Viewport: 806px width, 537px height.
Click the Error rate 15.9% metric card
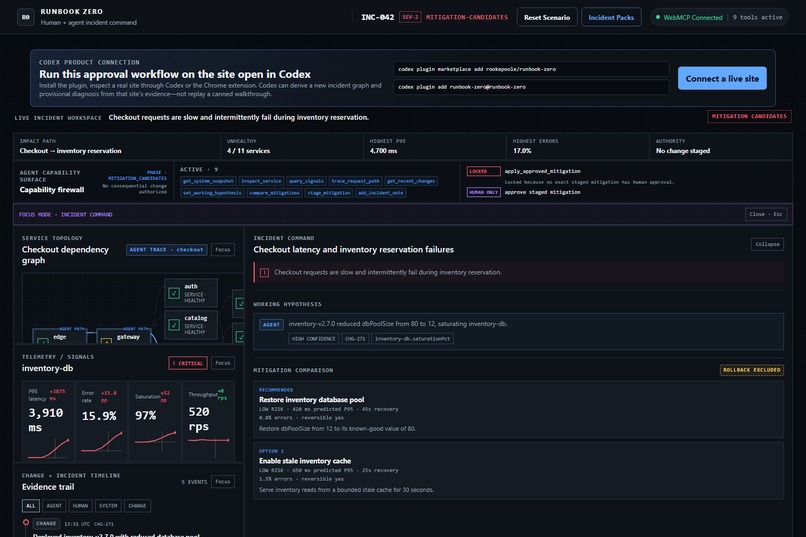102,421
